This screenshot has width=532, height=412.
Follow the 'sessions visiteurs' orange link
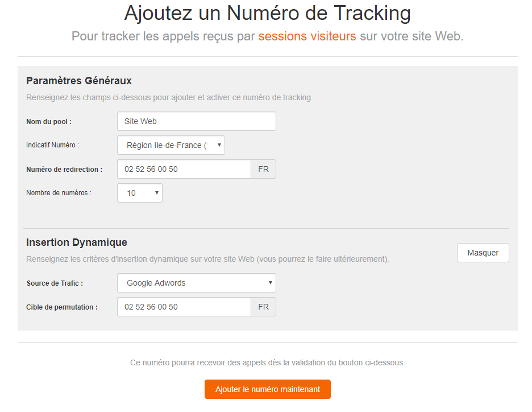coord(307,36)
